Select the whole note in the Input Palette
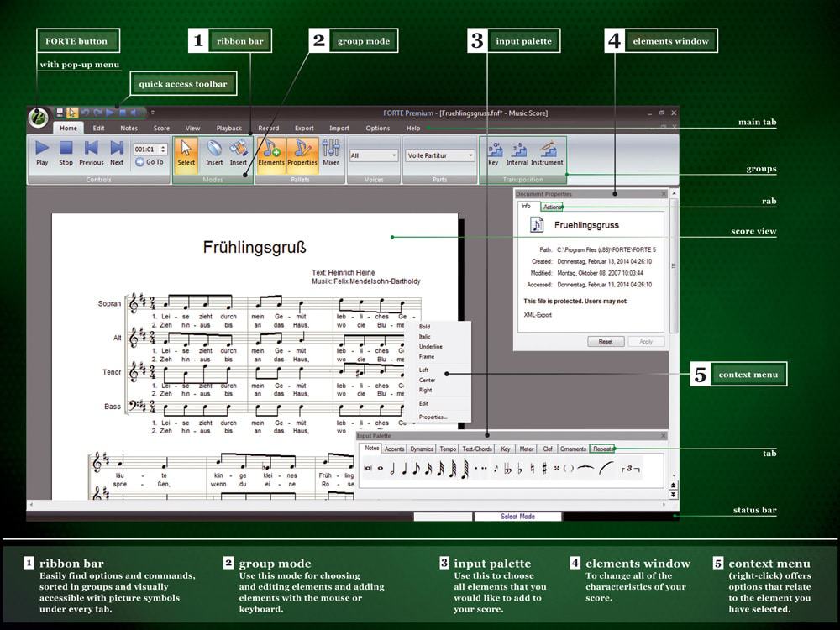Screen dimensions: 840x630 coord(381,468)
